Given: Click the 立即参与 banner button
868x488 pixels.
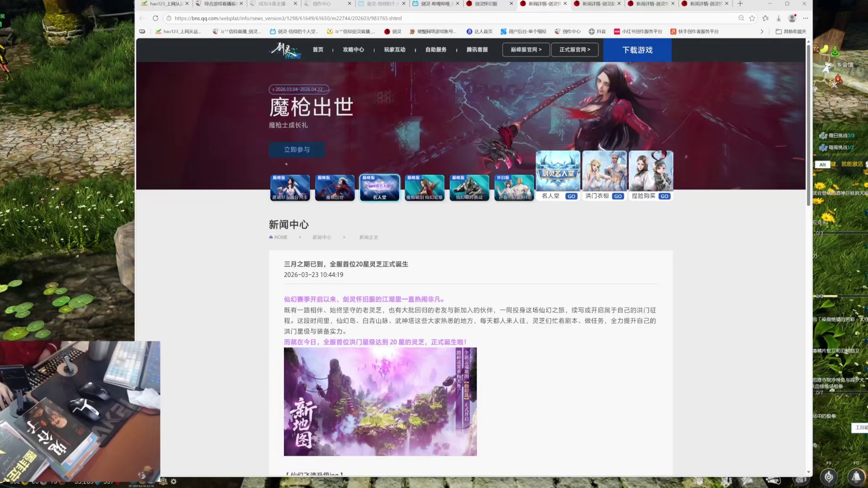Looking at the screenshot, I should tap(297, 149).
